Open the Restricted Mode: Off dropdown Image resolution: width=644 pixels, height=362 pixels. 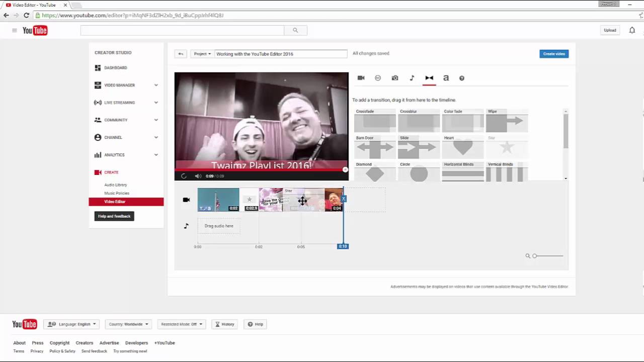coord(181,324)
